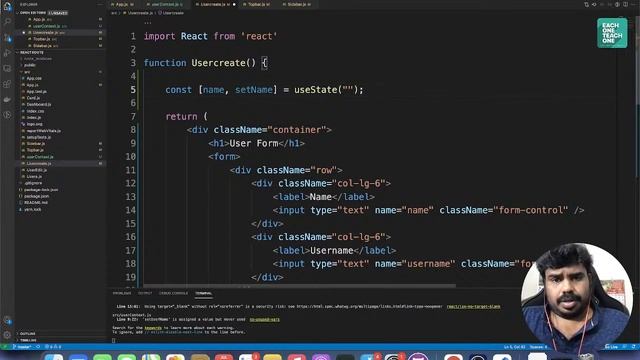Switch to Usercreate.js editor tab

tap(214, 4)
